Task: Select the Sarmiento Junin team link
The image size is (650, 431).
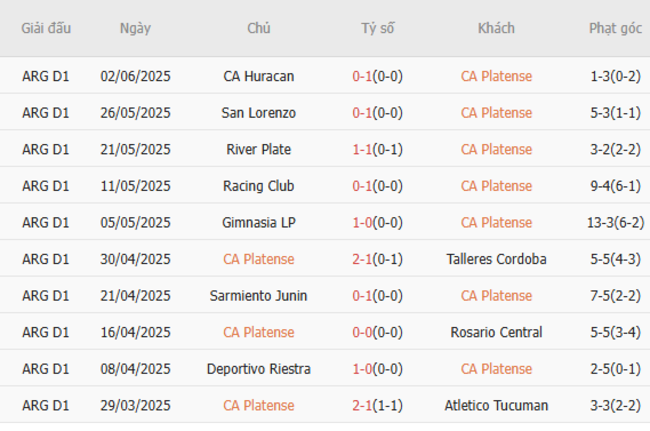Action: click(x=258, y=296)
